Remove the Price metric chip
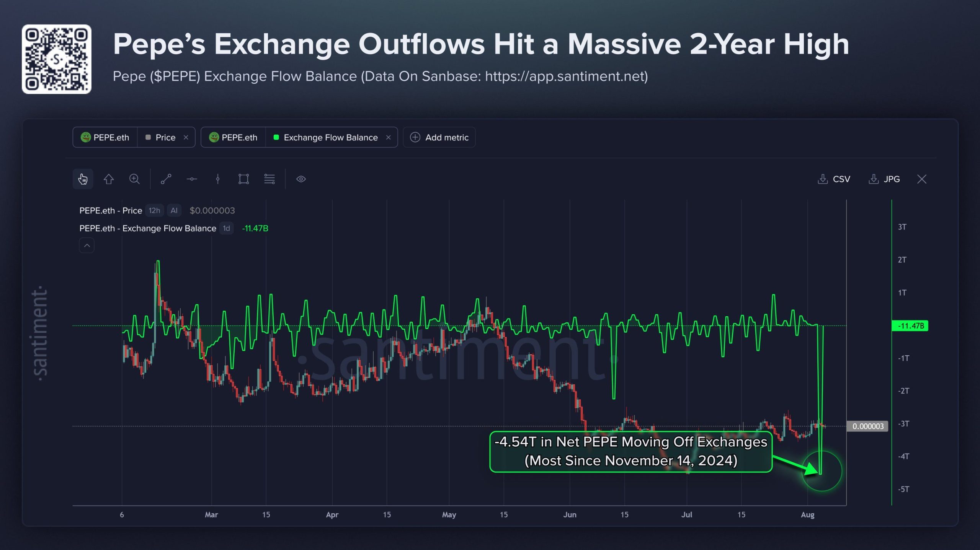 tap(186, 137)
